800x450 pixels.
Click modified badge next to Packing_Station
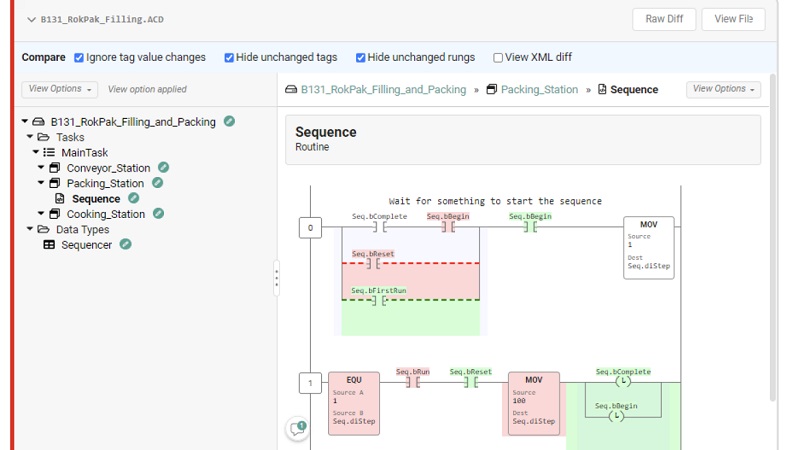click(x=158, y=182)
